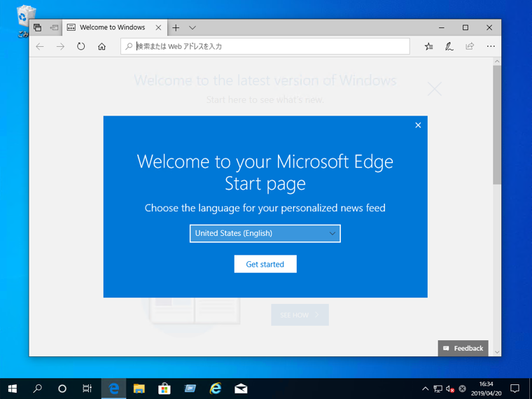Open Microsoft Store from taskbar

click(164, 388)
